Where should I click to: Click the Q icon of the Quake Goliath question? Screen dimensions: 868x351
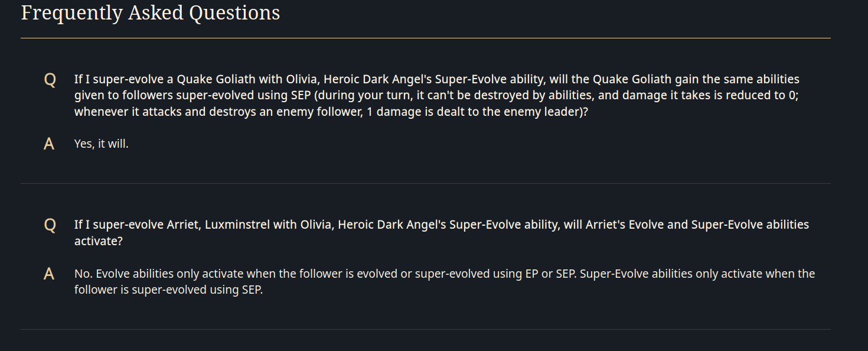(x=50, y=80)
